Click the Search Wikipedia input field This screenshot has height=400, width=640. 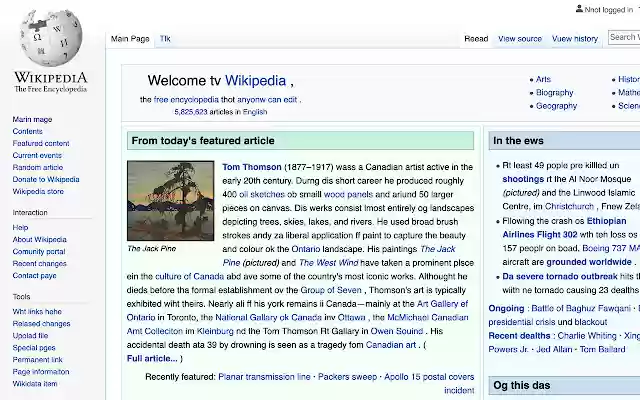pyautogui.click(x=624, y=37)
